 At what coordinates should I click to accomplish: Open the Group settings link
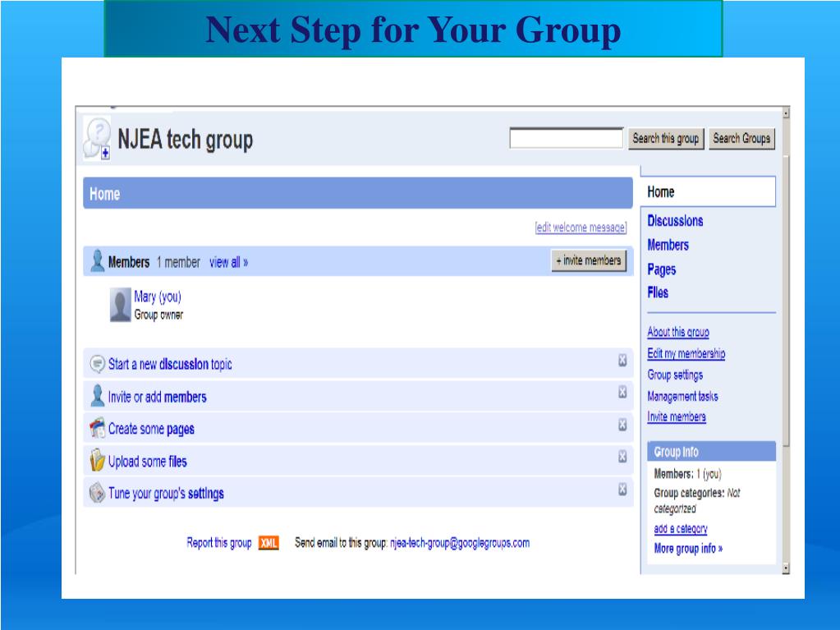675,375
